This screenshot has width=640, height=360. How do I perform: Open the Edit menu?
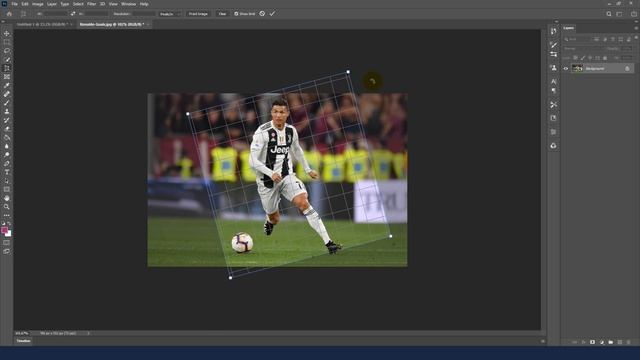pyautogui.click(x=25, y=4)
